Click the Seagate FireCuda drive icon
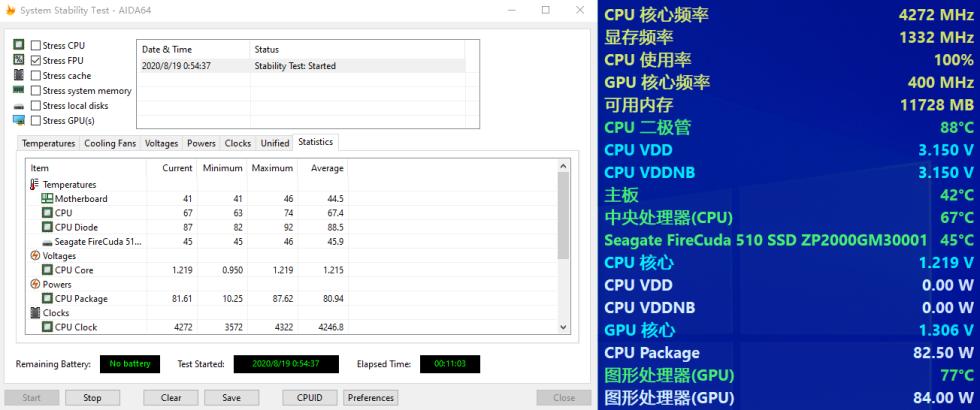 47,242
